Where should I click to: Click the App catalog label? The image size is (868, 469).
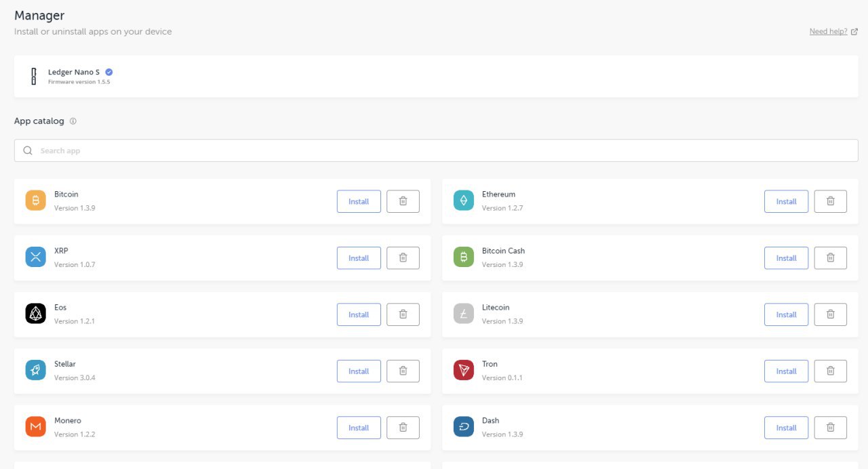pos(39,121)
